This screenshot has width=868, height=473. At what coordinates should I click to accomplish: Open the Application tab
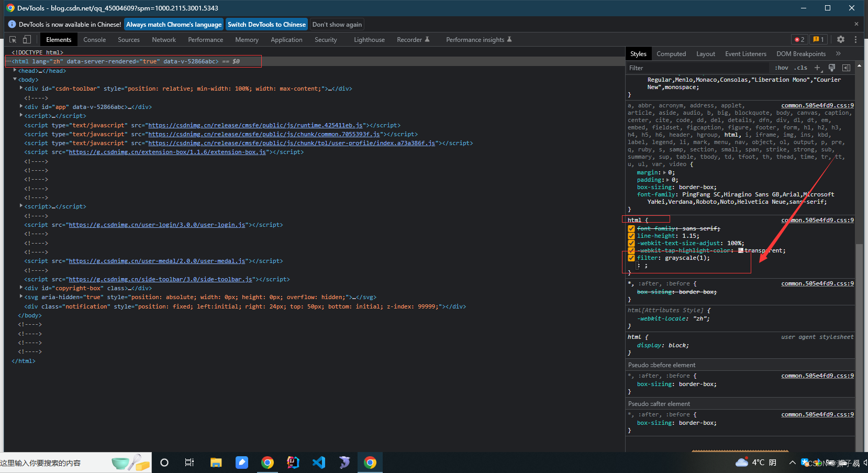click(x=286, y=39)
